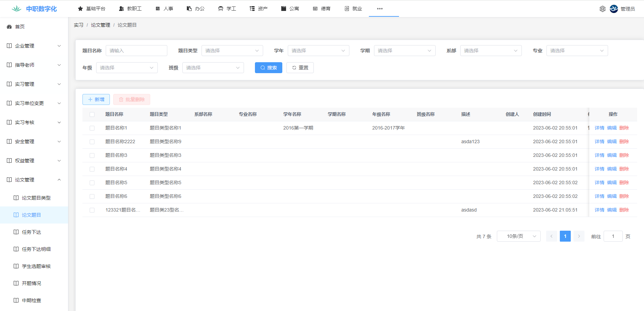
Task: Open the 题目类型 filter dropdown
Action: click(x=232, y=51)
